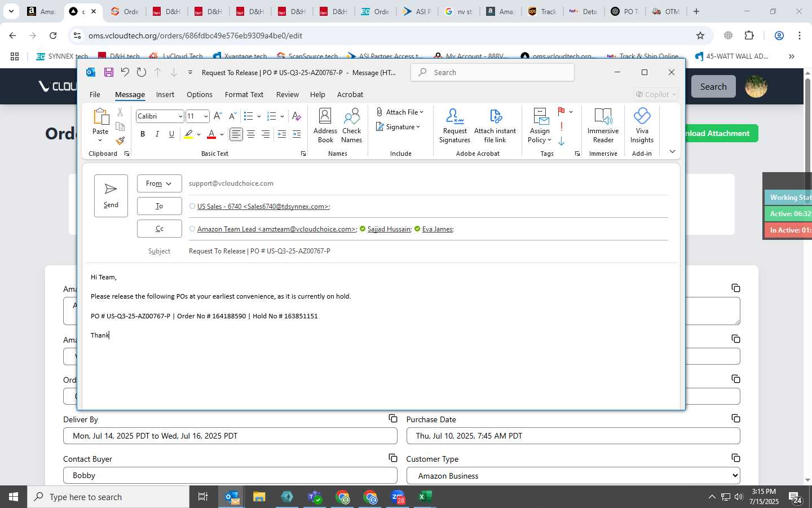Switch to the Format Text tab
The image size is (812, 508).
click(244, 94)
